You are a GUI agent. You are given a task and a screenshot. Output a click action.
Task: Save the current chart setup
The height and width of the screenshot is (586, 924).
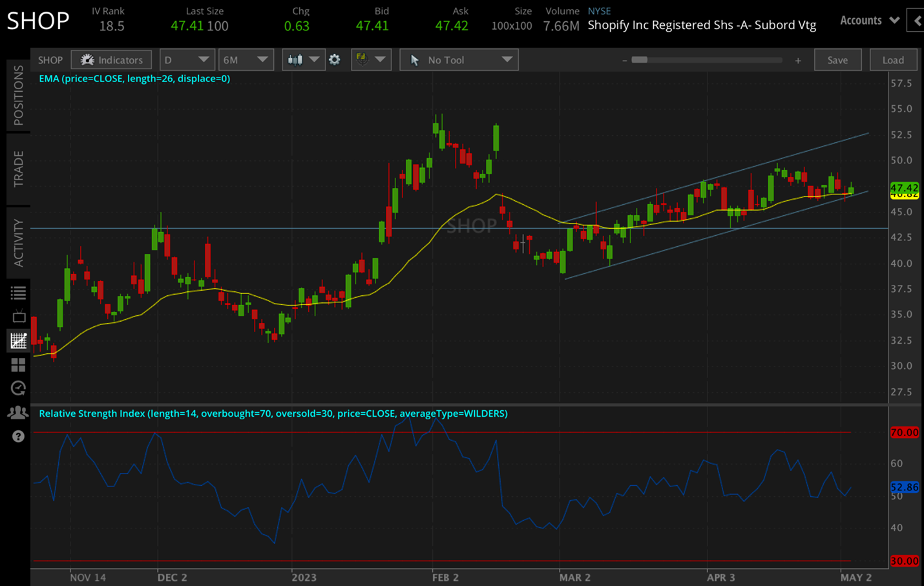(837, 59)
